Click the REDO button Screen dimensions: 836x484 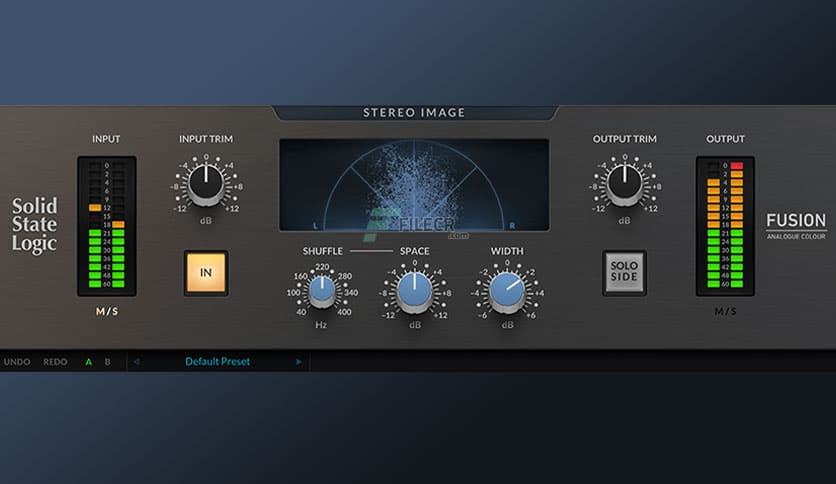click(x=55, y=362)
